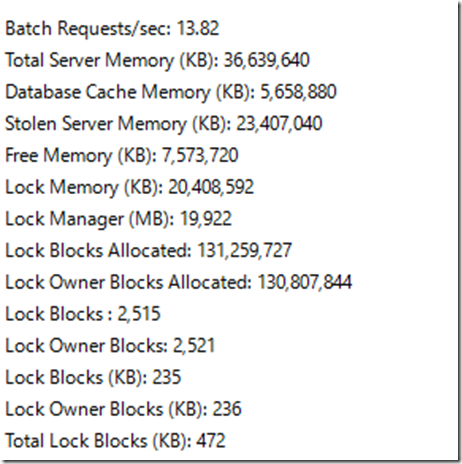Click the value 19,922
The height and width of the screenshot is (464, 462).
pos(206,219)
